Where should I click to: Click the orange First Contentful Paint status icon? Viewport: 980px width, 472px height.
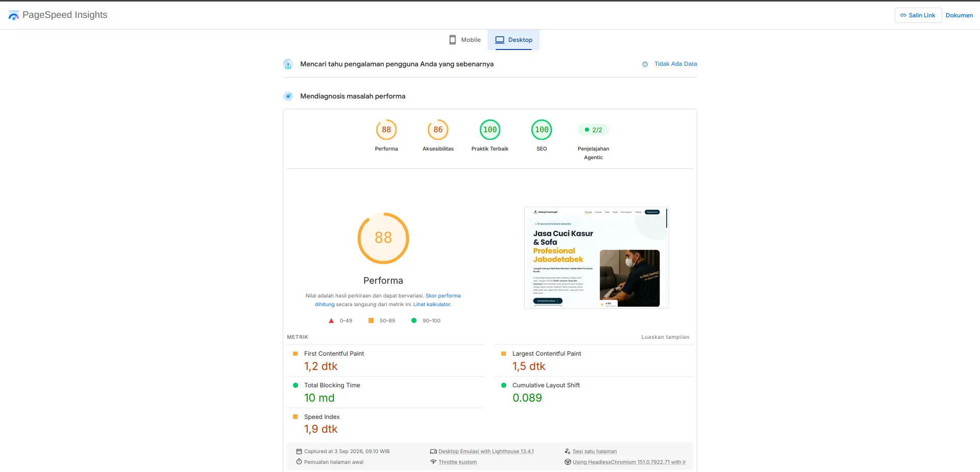tap(295, 354)
